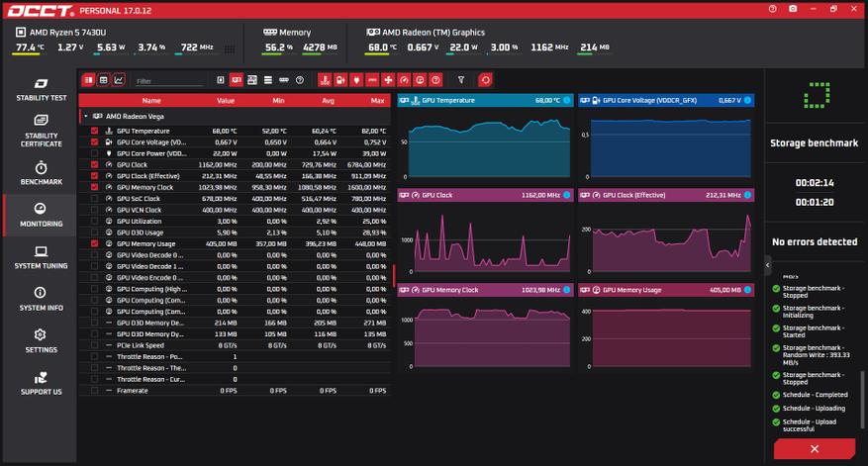Image resolution: width=868 pixels, height=466 pixels.
Task: Go to the Benchmark section
Action: (x=41, y=173)
